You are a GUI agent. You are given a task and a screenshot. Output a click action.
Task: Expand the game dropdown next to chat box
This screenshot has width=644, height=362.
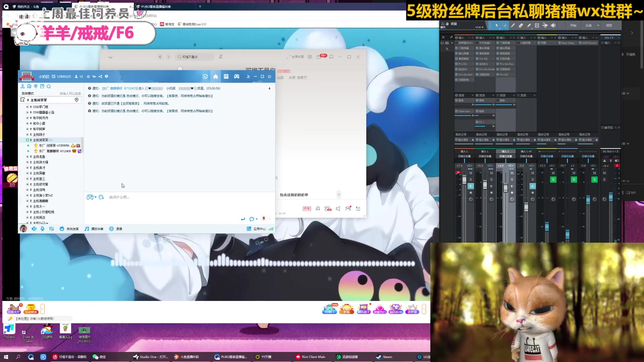pyautogui.click(x=95, y=197)
